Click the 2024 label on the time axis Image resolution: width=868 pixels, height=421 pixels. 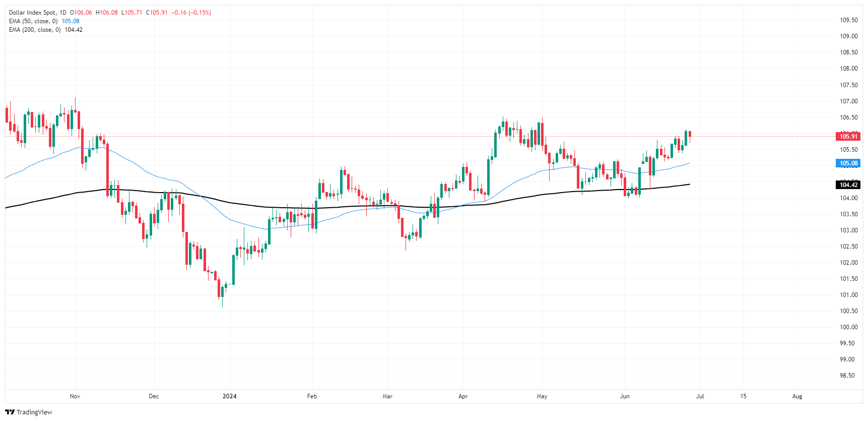coord(229,396)
